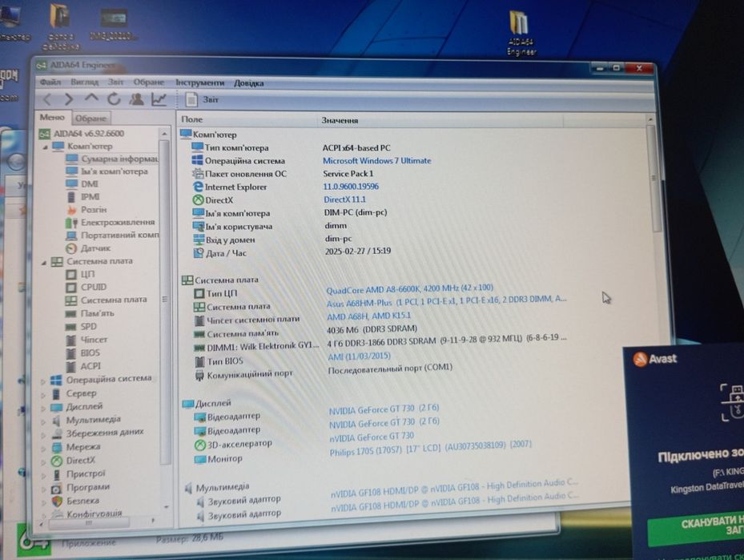Click the 11.0.9600.19596 Internet Explorer link
Image resolution: width=744 pixels, height=560 pixels.
pyautogui.click(x=351, y=187)
